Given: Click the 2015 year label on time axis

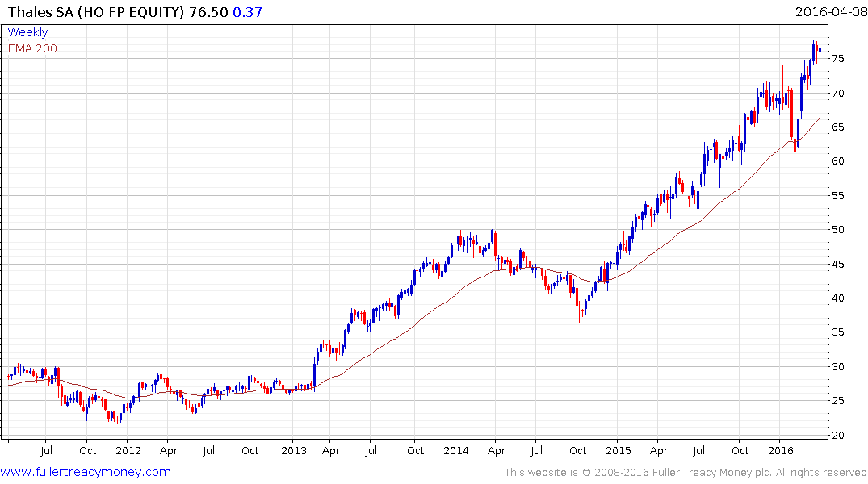Looking at the screenshot, I should pyautogui.click(x=619, y=450).
